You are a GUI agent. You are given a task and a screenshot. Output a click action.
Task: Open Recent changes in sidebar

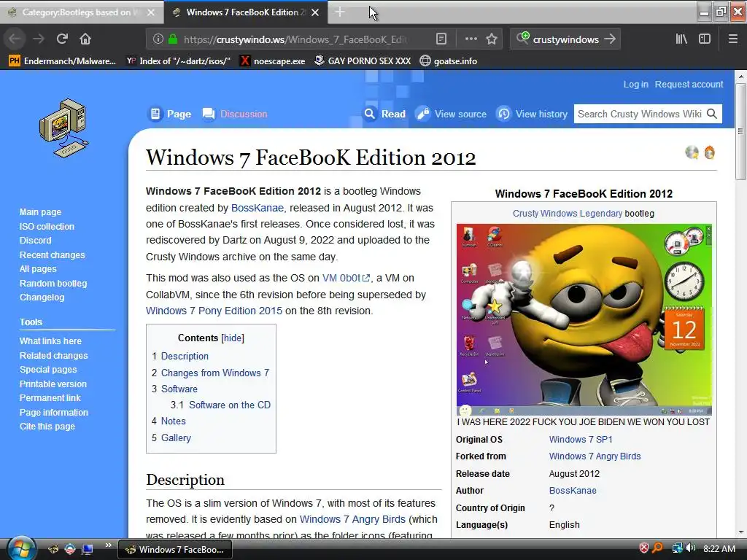tap(52, 254)
